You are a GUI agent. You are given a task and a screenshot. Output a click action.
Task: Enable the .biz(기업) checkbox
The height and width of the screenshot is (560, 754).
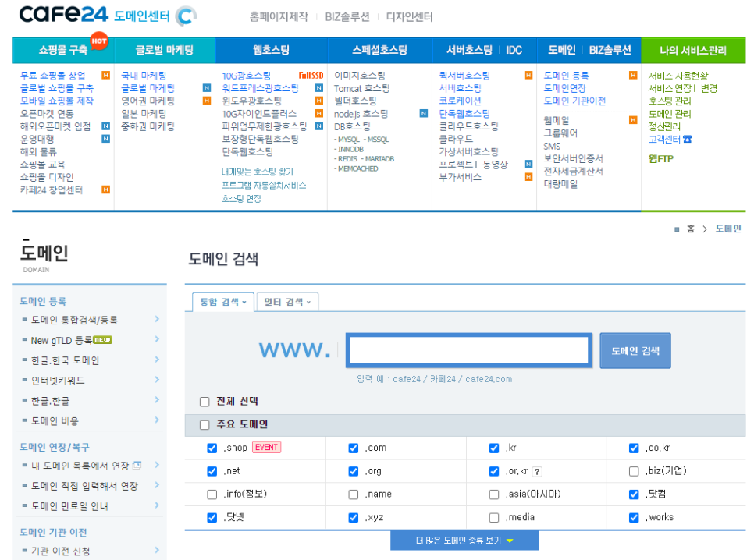click(634, 472)
